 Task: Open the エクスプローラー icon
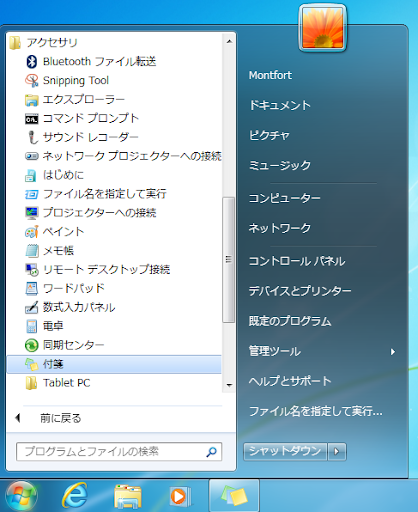click(32, 99)
